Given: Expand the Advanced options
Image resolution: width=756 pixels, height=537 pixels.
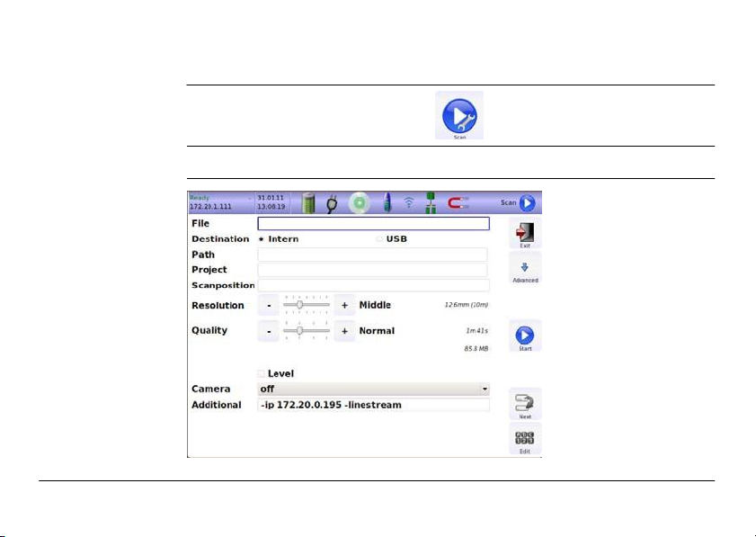Looking at the screenshot, I should click(x=525, y=268).
